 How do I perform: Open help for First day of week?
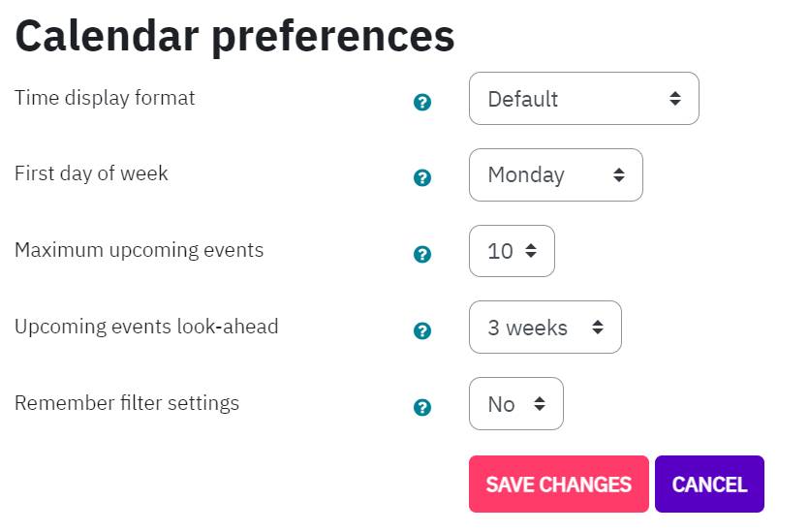(422, 178)
